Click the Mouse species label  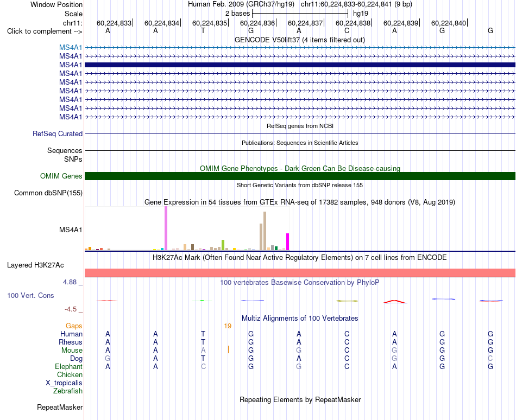[72, 351]
